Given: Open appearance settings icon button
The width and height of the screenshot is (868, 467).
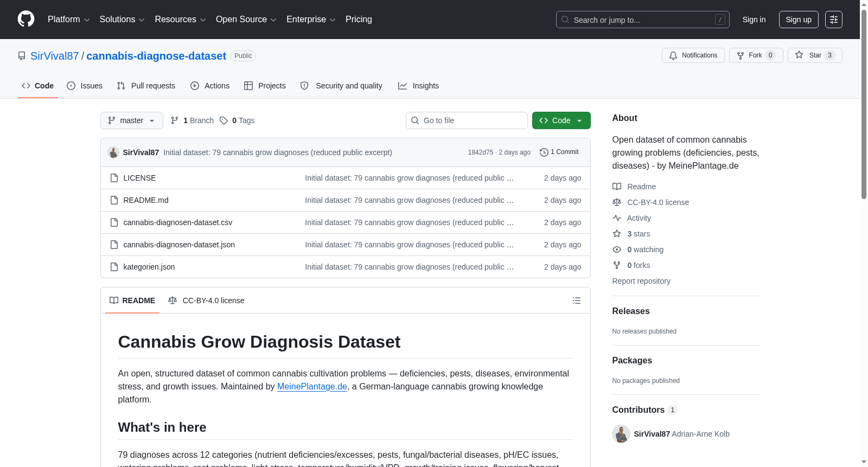Looking at the screenshot, I should (x=834, y=20).
